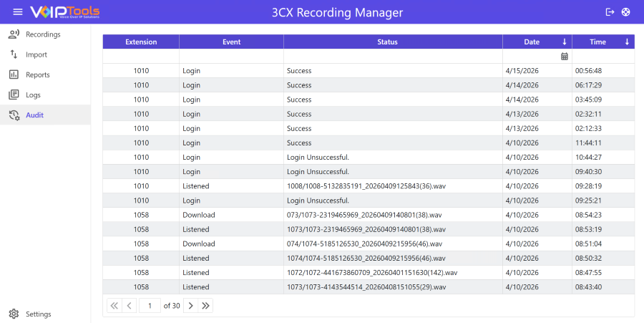Image resolution: width=644 pixels, height=323 pixels.
Task: Click the help lifebuoy icon
Action: [626, 12]
